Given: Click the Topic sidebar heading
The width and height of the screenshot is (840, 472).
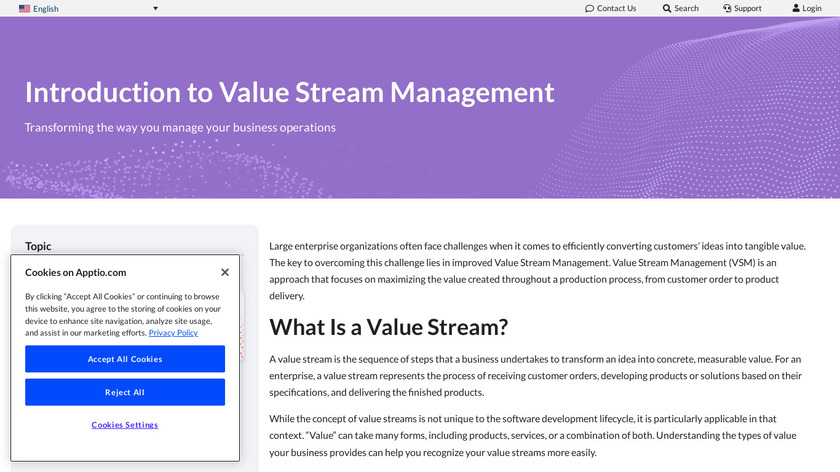Looking at the screenshot, I should coord(38,246).
